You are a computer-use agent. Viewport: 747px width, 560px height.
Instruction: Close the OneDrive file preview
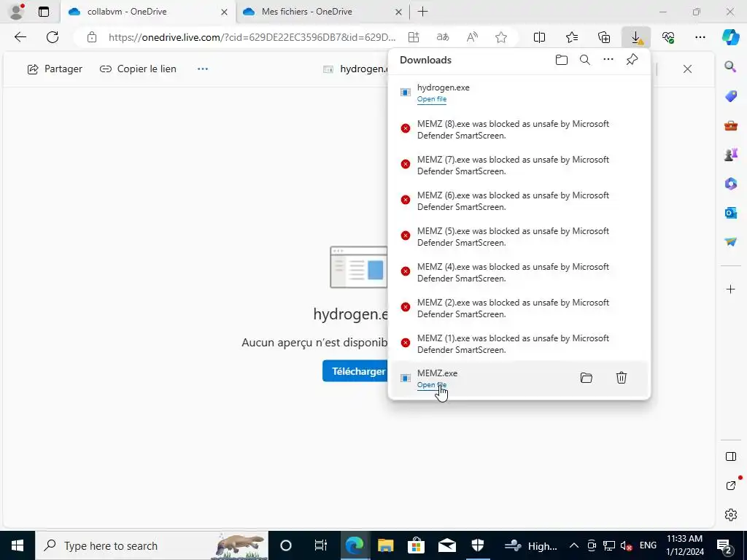tap(687, 69)
